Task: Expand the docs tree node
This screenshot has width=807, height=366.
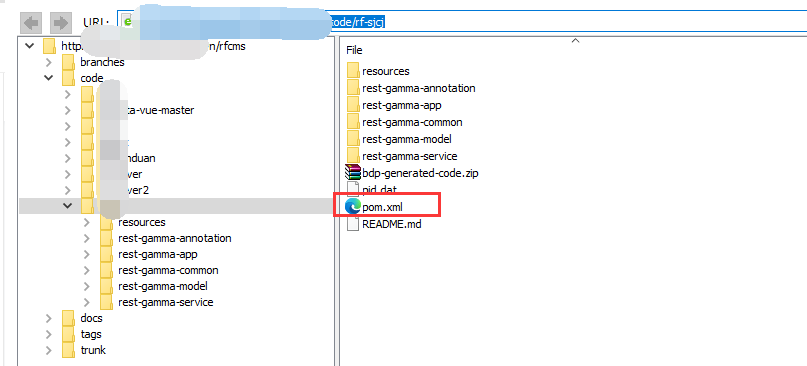Action: coord(48,318)
